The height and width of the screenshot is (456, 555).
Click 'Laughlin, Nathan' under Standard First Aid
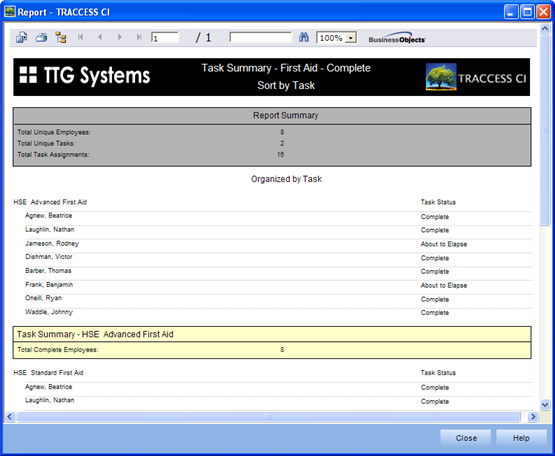[50, 400]
